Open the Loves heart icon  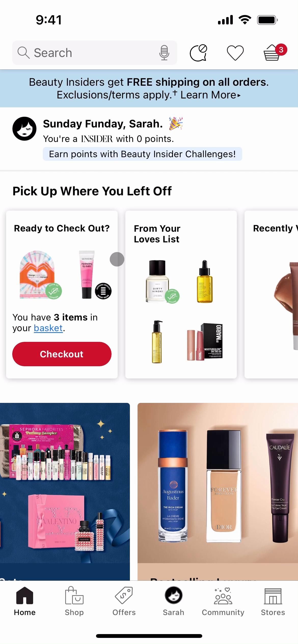pos(235,53)
